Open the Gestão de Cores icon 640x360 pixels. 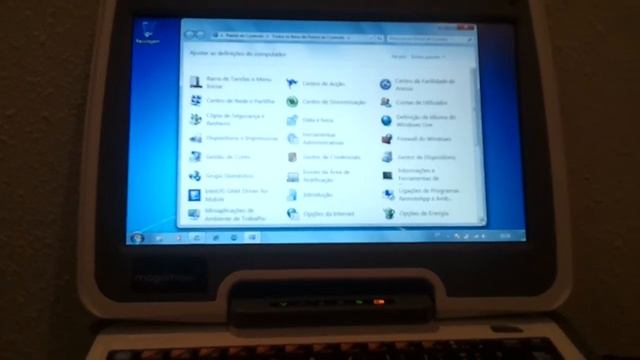coord(195,157)
